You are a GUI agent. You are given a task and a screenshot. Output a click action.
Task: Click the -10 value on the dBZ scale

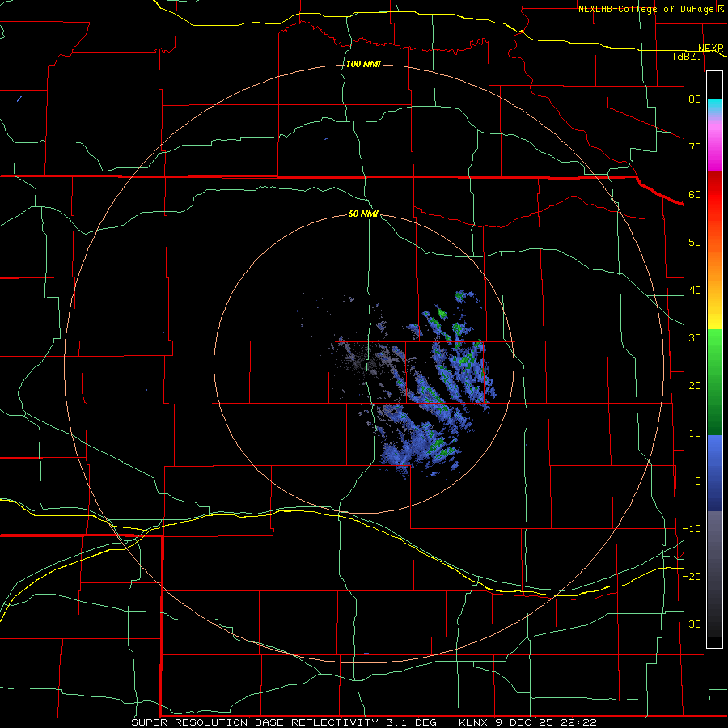coord(692,529)
